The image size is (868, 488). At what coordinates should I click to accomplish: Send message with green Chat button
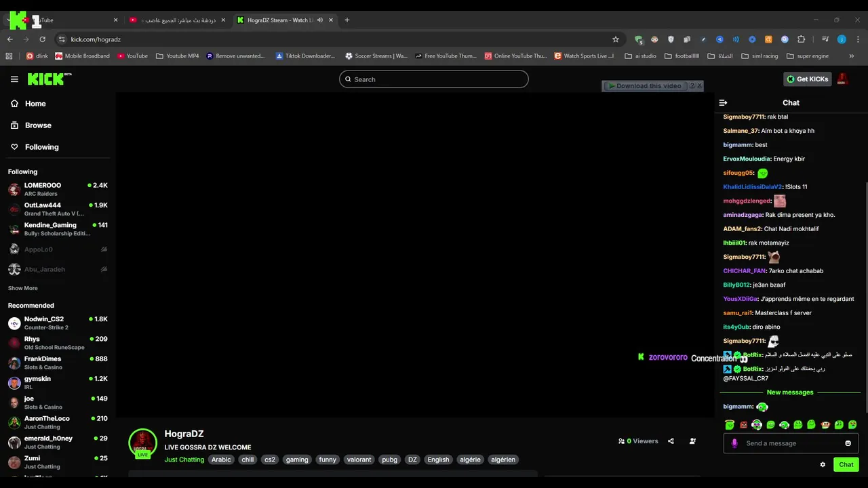tap(846, 465)
